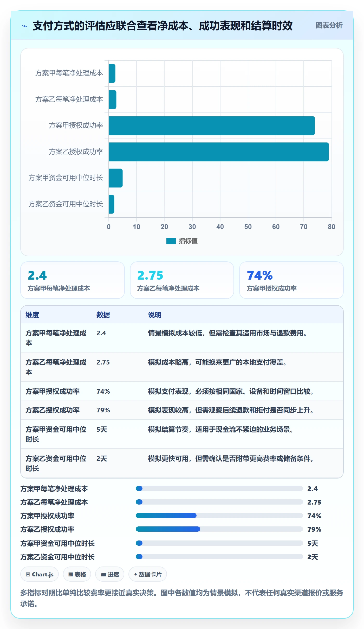Click the 40 tick label on the chart axis
Image resolution: width=364 pixels, height=629 pixels.
pos(220,227)
